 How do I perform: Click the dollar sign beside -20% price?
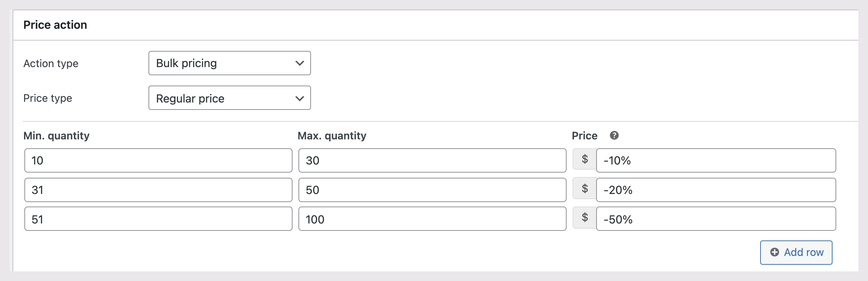tap(585, 189)
